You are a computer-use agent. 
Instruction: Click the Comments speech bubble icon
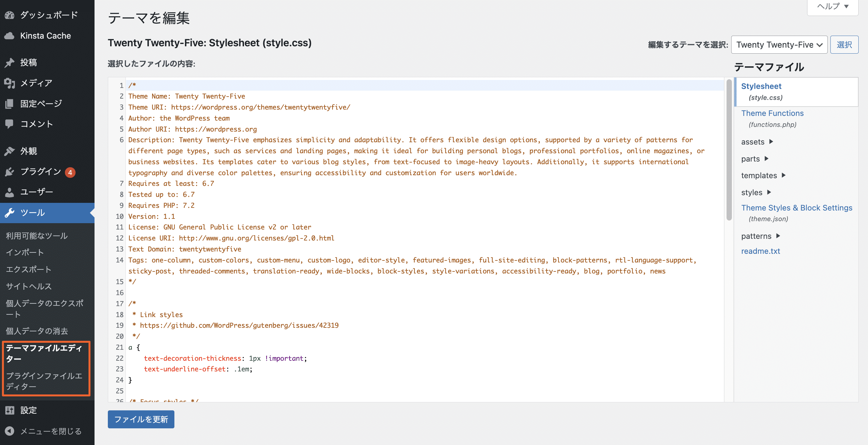click(x=9, y=124)
